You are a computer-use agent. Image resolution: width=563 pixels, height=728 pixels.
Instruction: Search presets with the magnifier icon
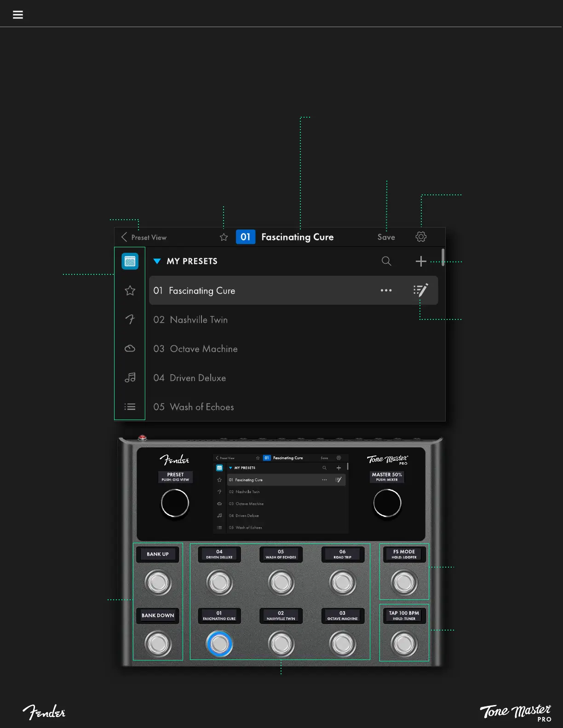(x=386, y=261)
